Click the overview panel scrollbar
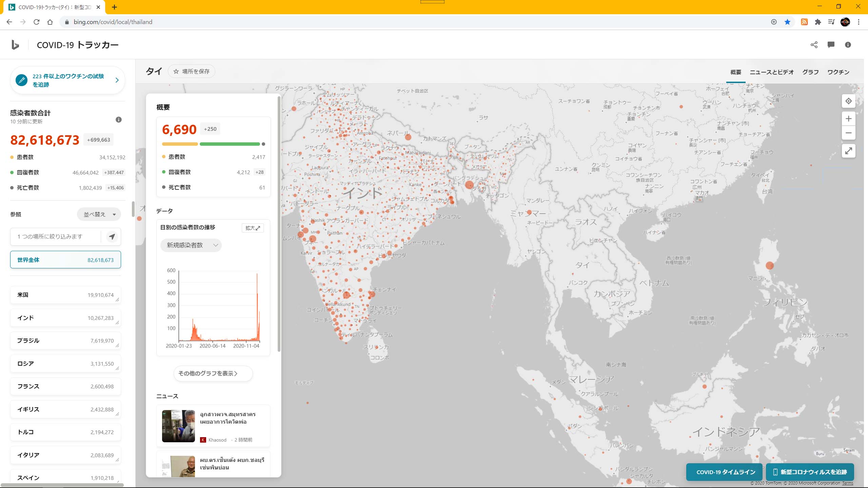868x488 pixels. tap(279, 224)
